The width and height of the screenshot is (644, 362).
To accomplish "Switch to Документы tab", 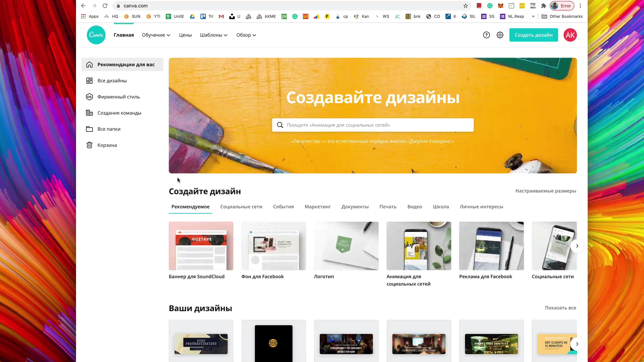I will [x=355, y=207].
